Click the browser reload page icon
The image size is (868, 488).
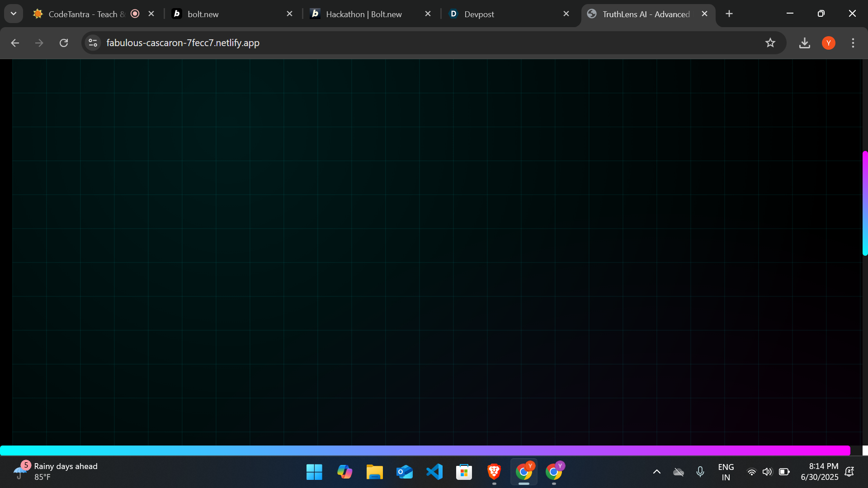[64, 43]
